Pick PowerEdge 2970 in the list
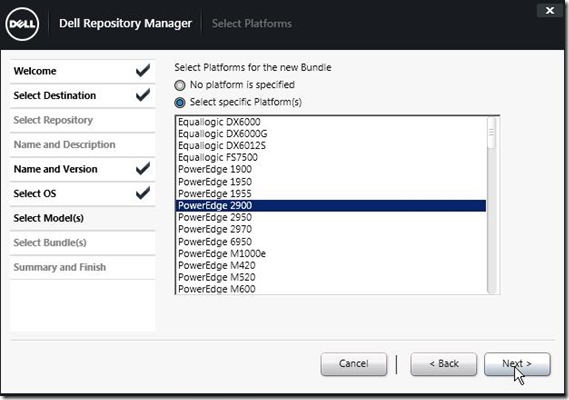The image size is (569, 400). click(331, 229)
